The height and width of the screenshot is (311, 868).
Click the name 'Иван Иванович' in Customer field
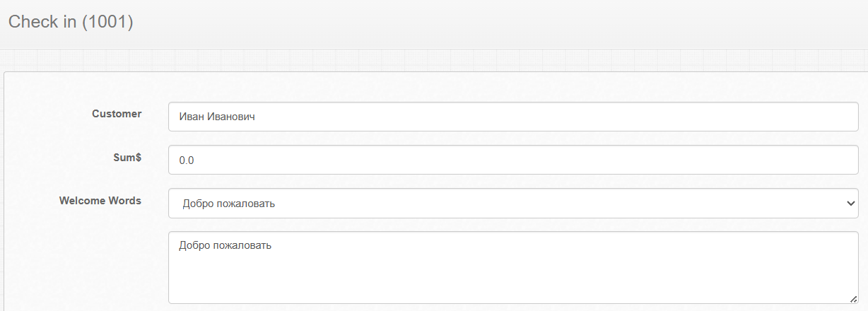217,117
